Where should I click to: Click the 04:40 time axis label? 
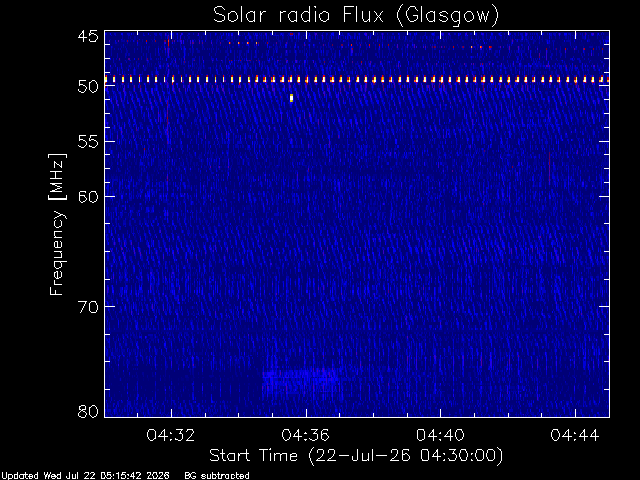pyautogui.click(x=440, y=435)
